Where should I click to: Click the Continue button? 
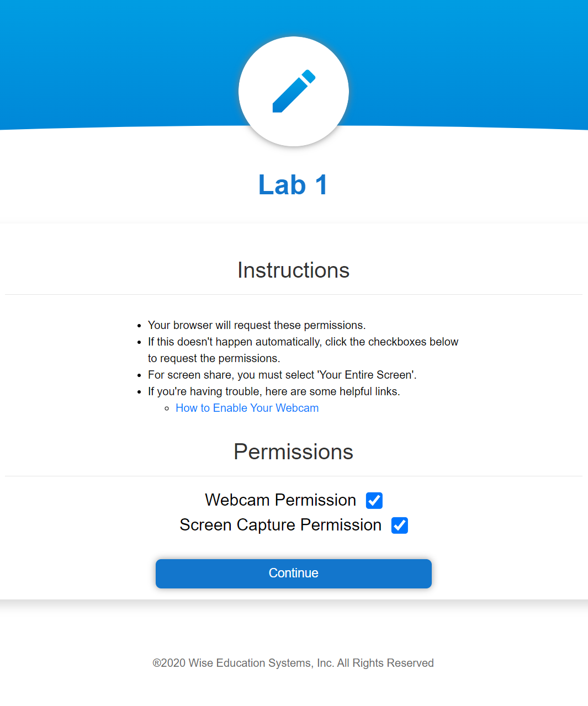(x=294, y=574)
